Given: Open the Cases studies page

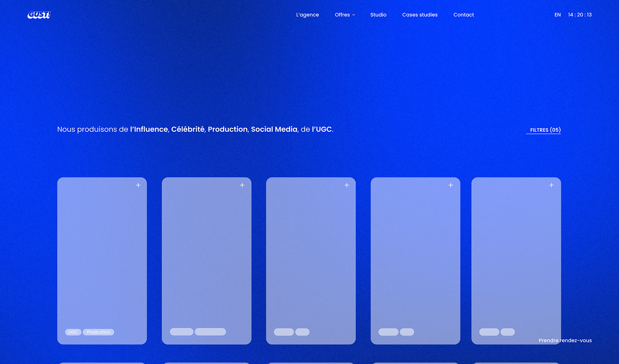Looking at the screenshot, I should (x=420, y=15).
